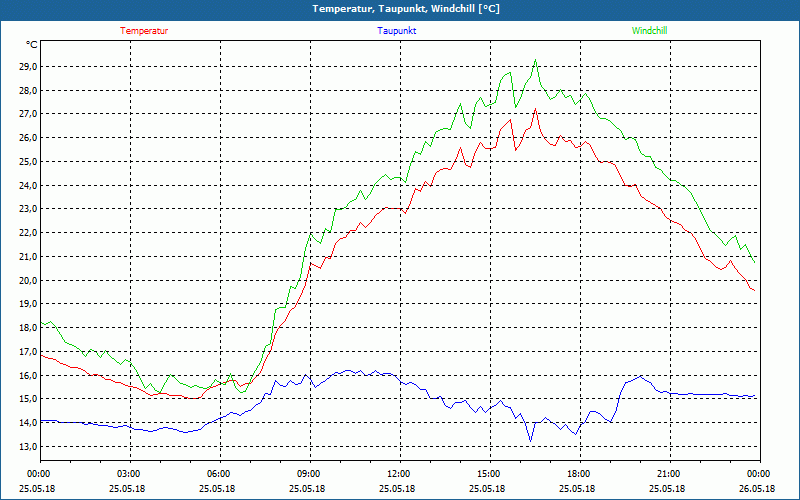800x500 pixels.
Task: Click the '24,0' y-axis value
Action: [28, 186]
